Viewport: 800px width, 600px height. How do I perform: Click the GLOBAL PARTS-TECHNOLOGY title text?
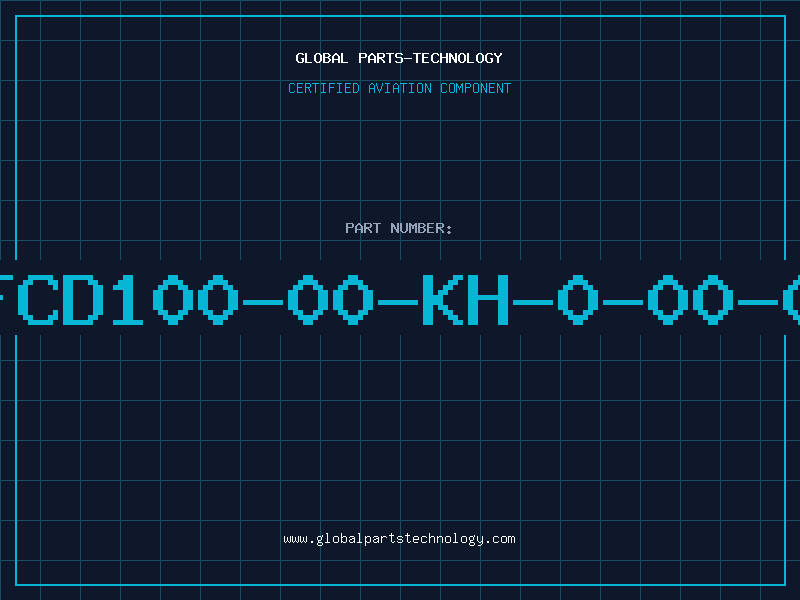399,58
